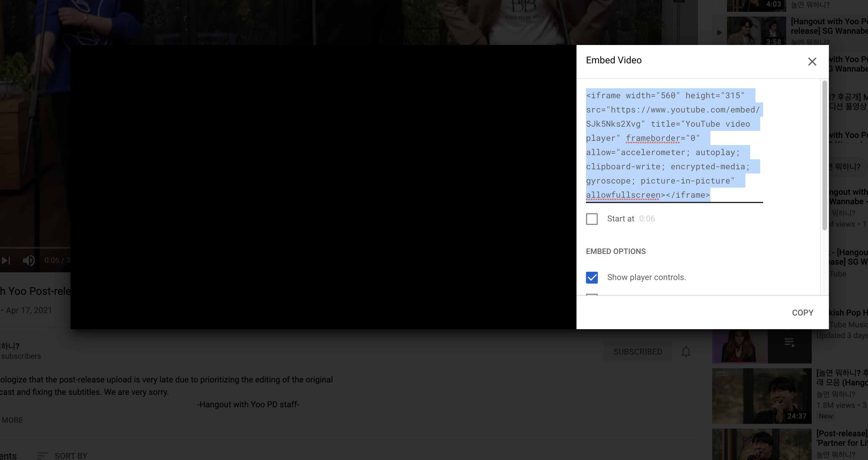
Task: Expand description with MORE
Action: pyautogui.click(x=12, y=420)
